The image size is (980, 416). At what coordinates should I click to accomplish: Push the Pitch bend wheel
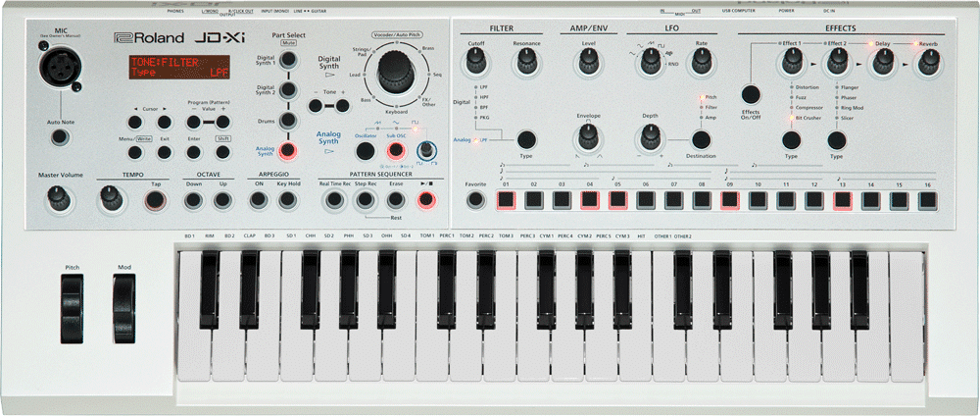(x=72, y=310)
